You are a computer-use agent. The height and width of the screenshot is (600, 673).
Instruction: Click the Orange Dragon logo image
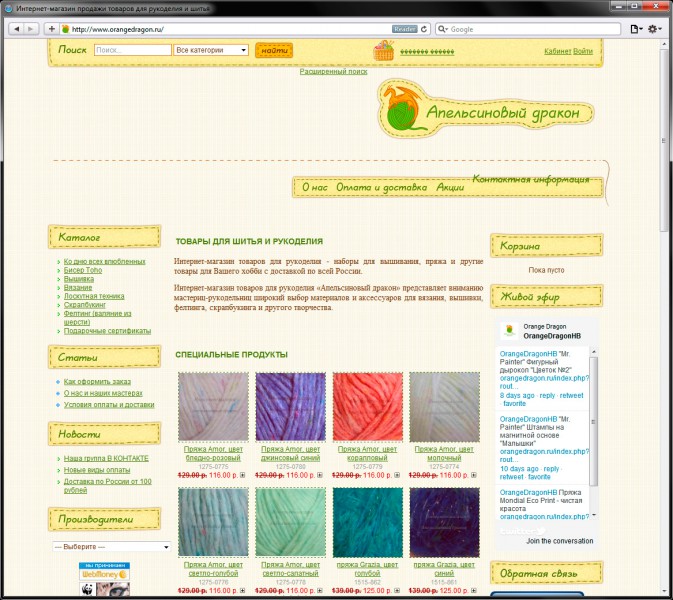(485, 109)
